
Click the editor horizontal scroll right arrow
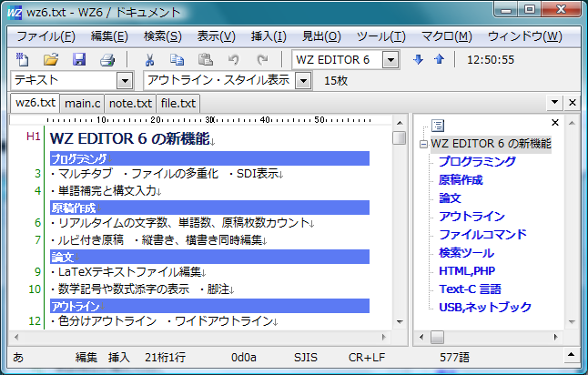click(x=383, y=337)
